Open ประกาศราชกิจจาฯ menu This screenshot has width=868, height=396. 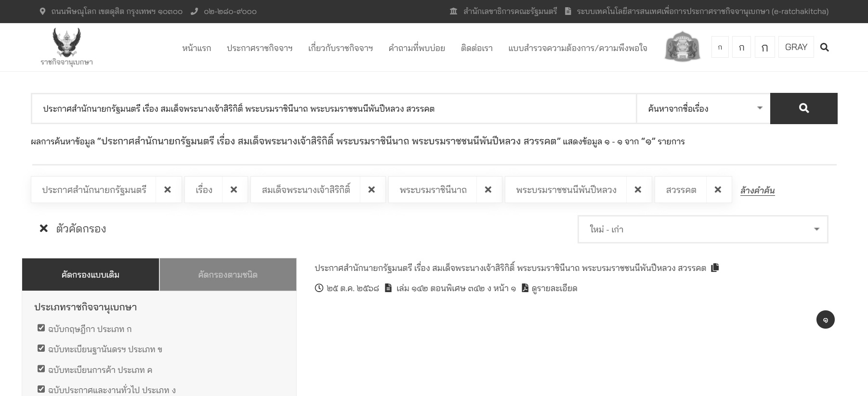click(260, 48)
